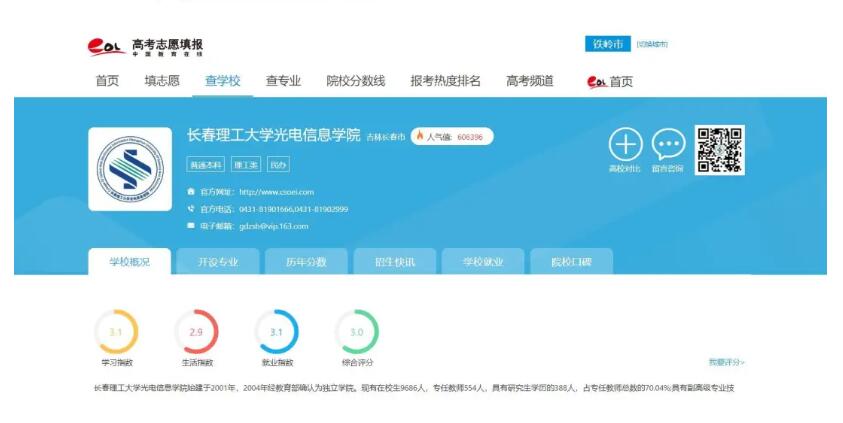Click the 我要评分 link
This screenshot has height=423, width=843.
726,362
